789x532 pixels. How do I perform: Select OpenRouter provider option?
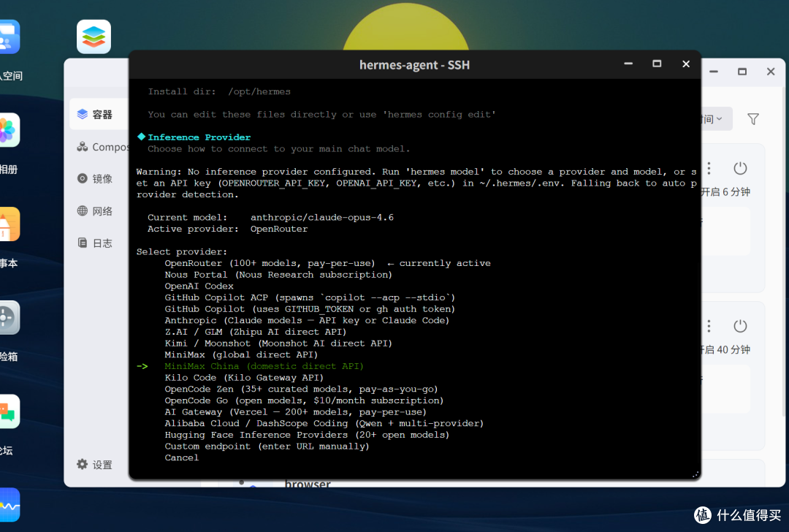pos(327,263)
